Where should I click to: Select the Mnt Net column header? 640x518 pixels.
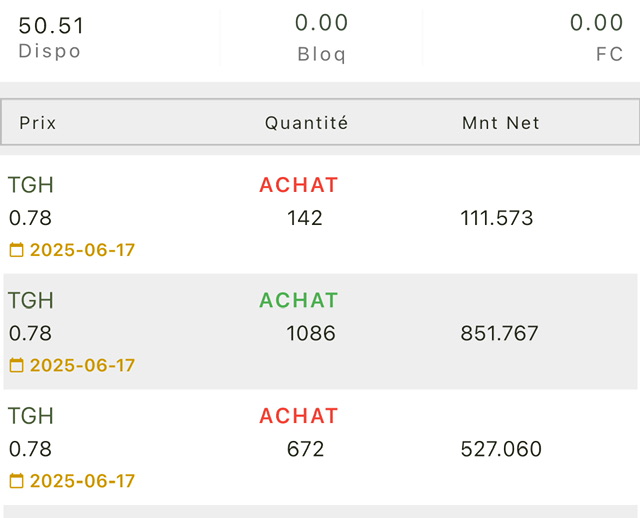(501, 123)
